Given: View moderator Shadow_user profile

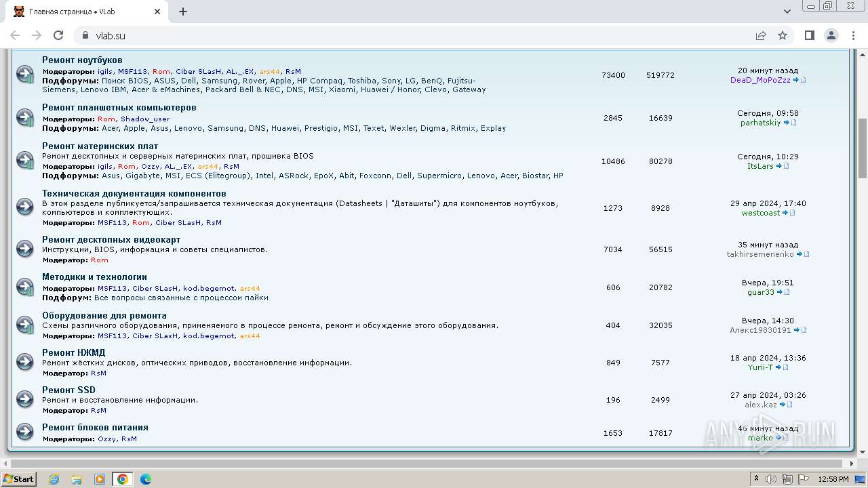Looking at the screenshot, I should pos(145,119).
